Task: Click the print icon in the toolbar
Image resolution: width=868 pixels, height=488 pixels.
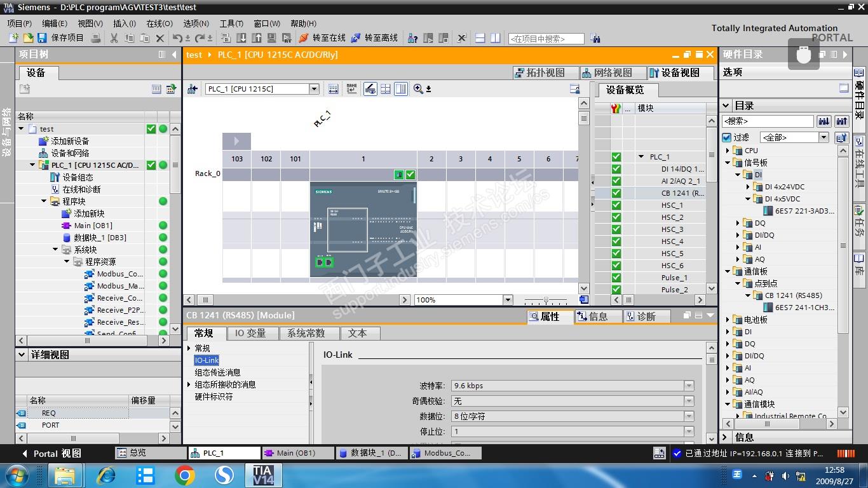Action: click(96, 38)
